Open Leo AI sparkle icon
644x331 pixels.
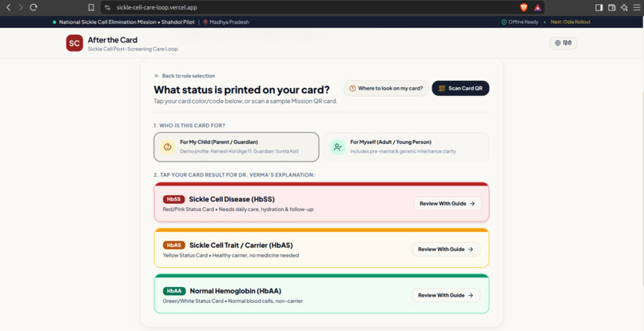[624, 7]
